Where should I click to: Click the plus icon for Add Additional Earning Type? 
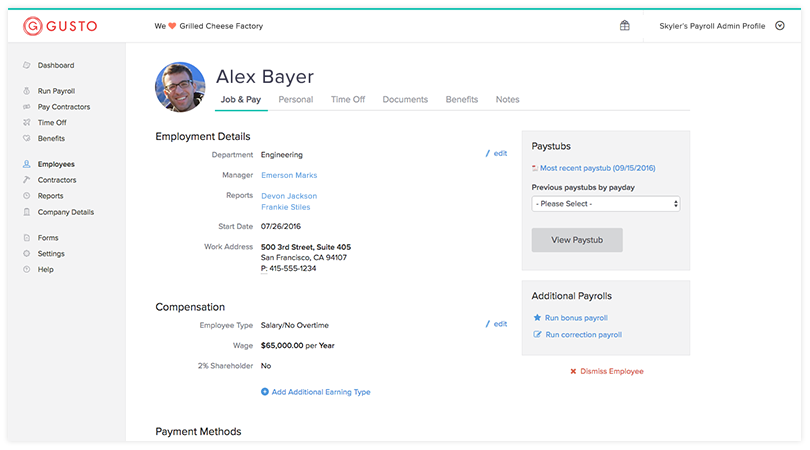coord(265,392)
